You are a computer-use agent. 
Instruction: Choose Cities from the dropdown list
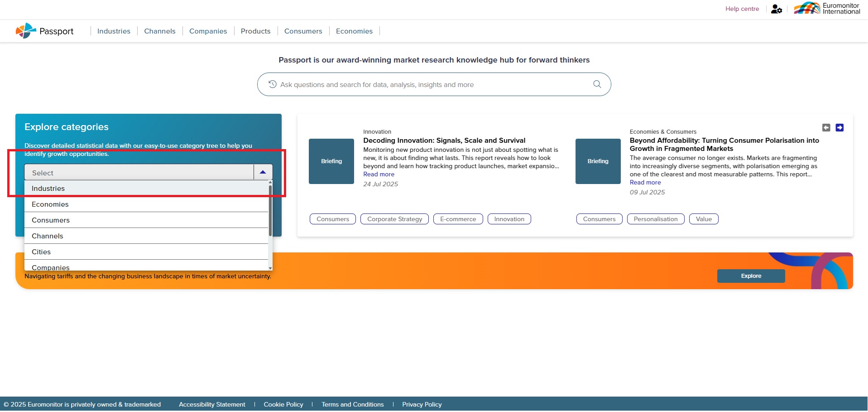click(x=41, y=252)
